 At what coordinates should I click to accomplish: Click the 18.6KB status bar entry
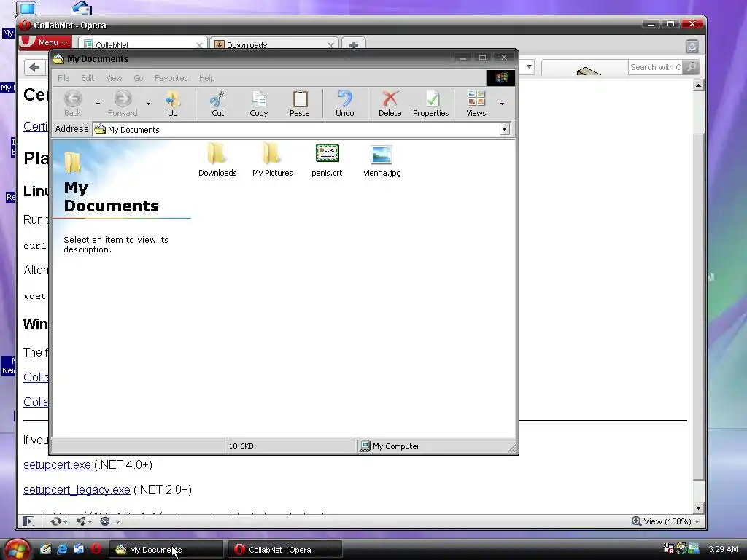click(x=291, y=446)
